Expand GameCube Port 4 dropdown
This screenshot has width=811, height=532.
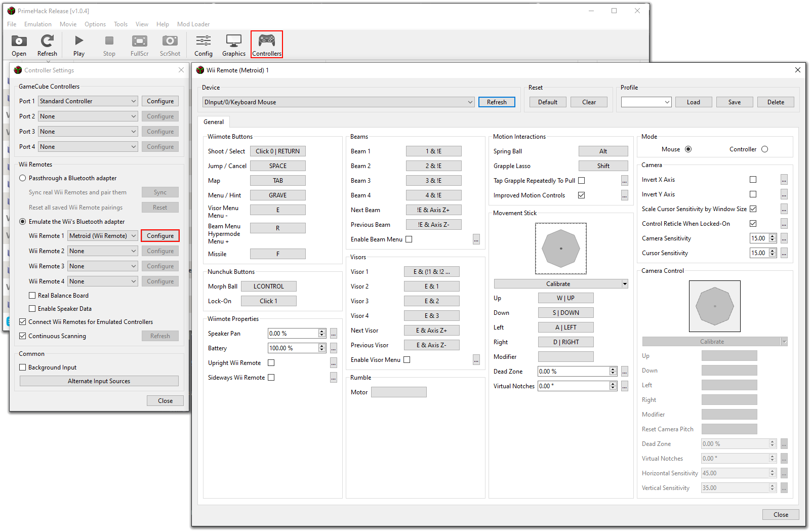(88, 147)
